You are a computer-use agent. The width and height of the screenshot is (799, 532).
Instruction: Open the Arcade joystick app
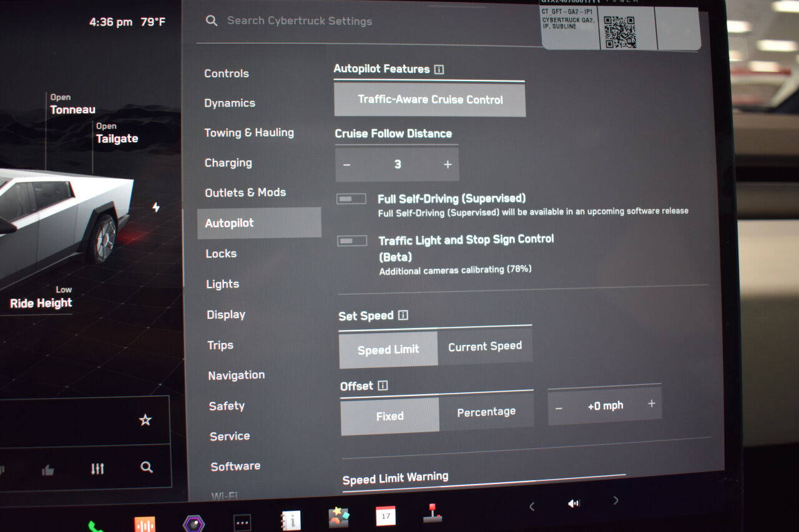[432, 513]
